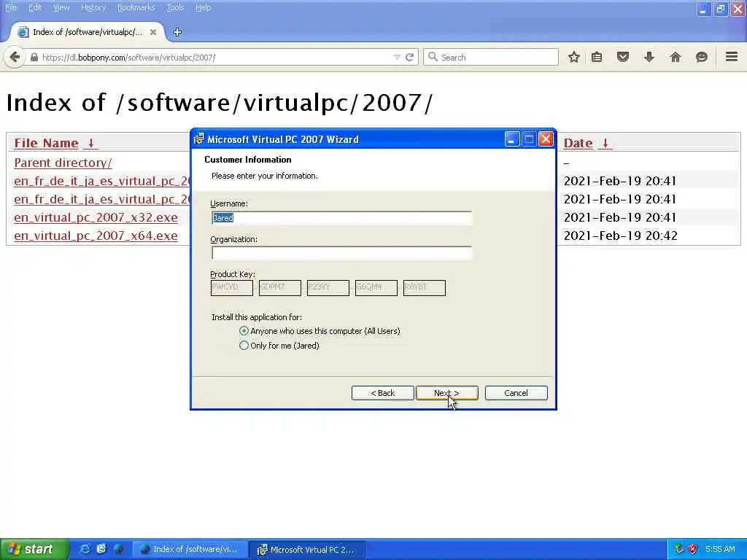747x560 pixels.
Task: Click the padlock site security icon
Action: (x=34, y=57)
